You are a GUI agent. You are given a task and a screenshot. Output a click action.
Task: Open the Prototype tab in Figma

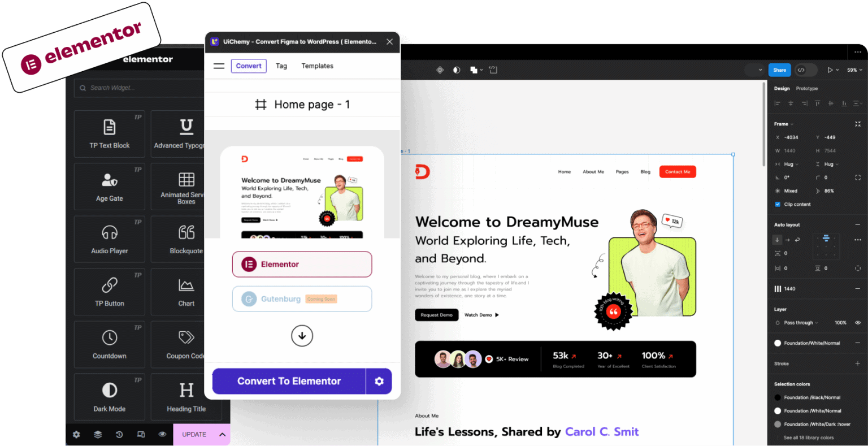(806, 88)
